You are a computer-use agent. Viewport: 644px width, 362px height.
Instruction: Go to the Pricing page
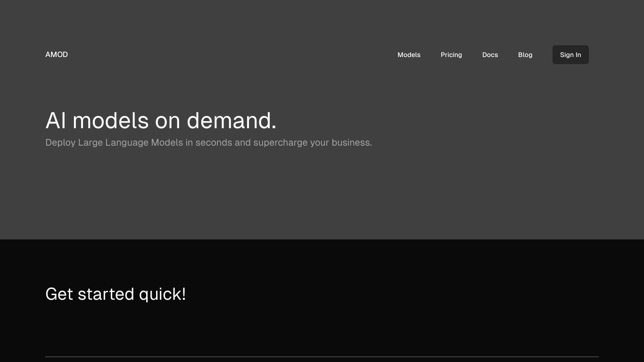[x=451, y=55]
